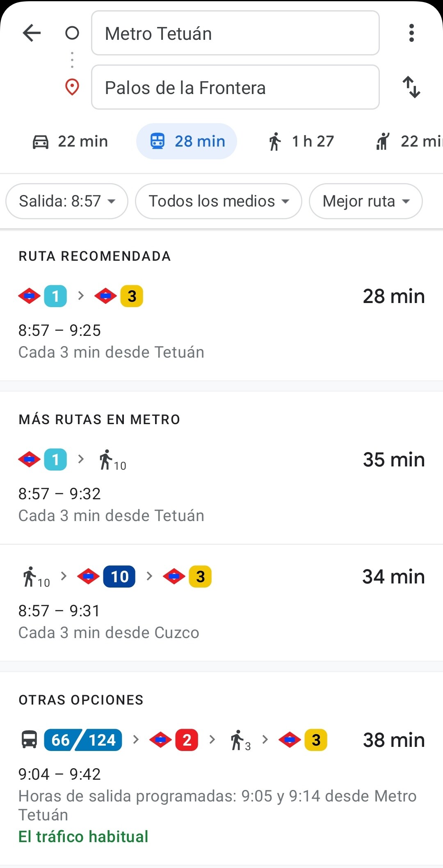Screen dimensions: 443x868
Task: Select the car driving mode icon
Action: (x=41, y=142)
